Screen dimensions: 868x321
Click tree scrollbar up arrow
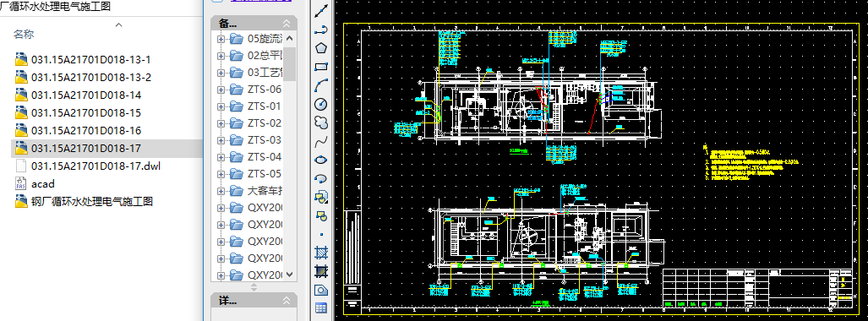pos(290,39)
